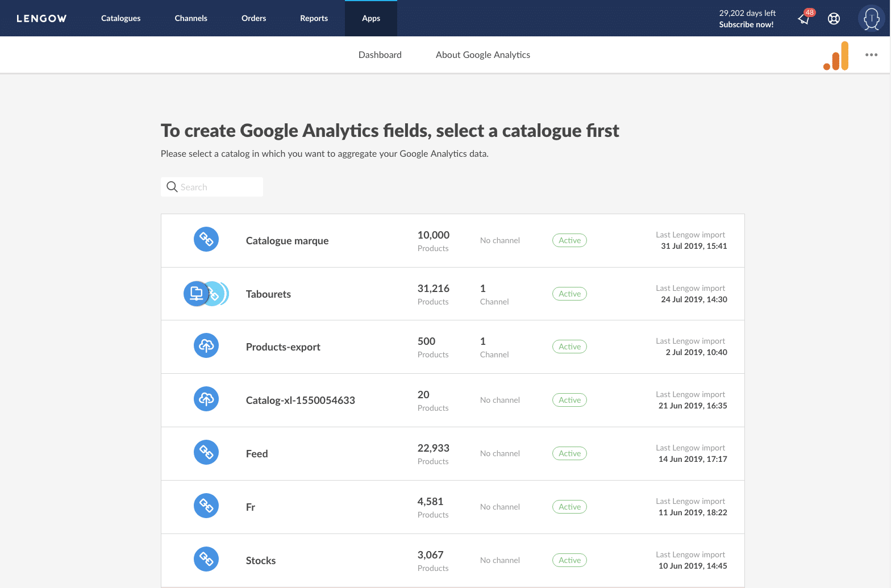Viewport: 891px width, 588px height.
Task: Click the Stocks catalogue link icon
Action: click(x=206, y=559)
